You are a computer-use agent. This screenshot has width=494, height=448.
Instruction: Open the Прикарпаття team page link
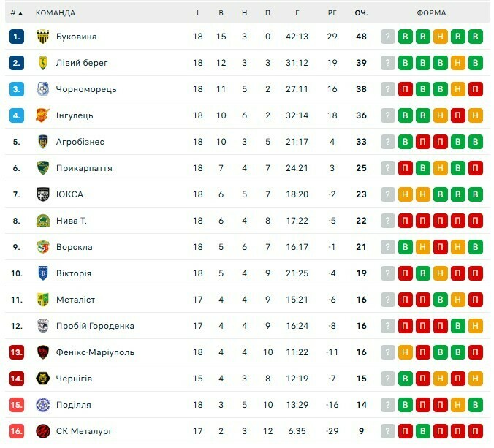[84, 168]
